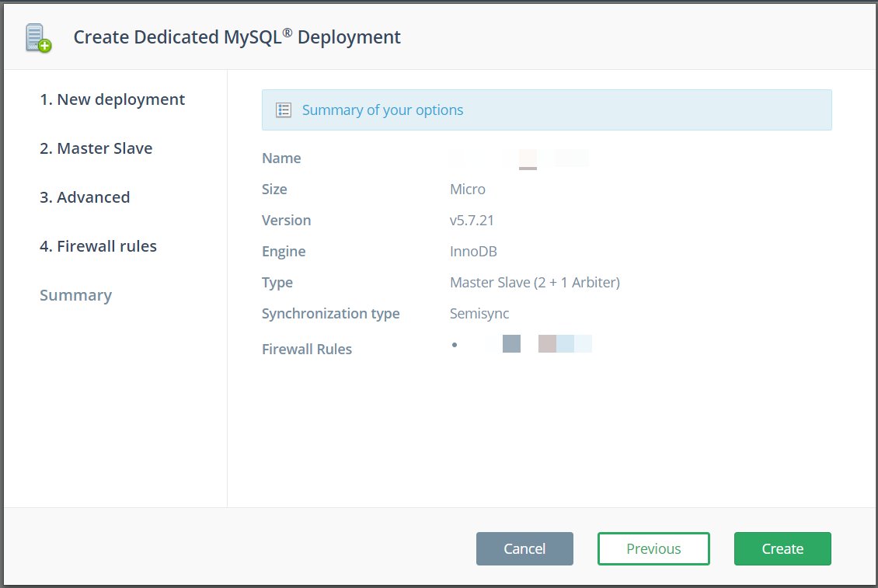Image resolution: width=878 pixels, height=588 pixels.
Task: Click the Firewall Rules label
Action: coord(307,350)
